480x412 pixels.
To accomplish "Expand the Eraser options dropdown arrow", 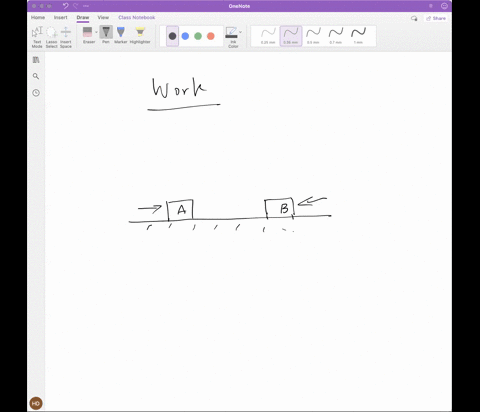I will tap(96, 32).
